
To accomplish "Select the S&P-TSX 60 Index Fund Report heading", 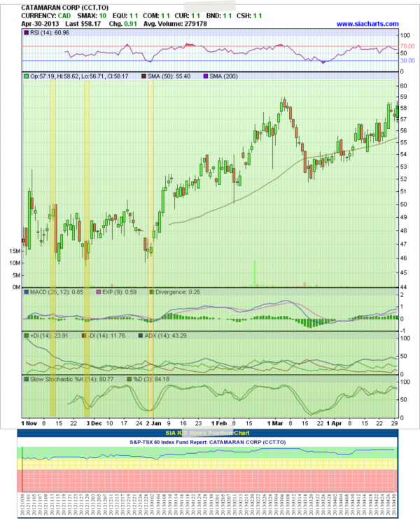I will click(209, 443).
